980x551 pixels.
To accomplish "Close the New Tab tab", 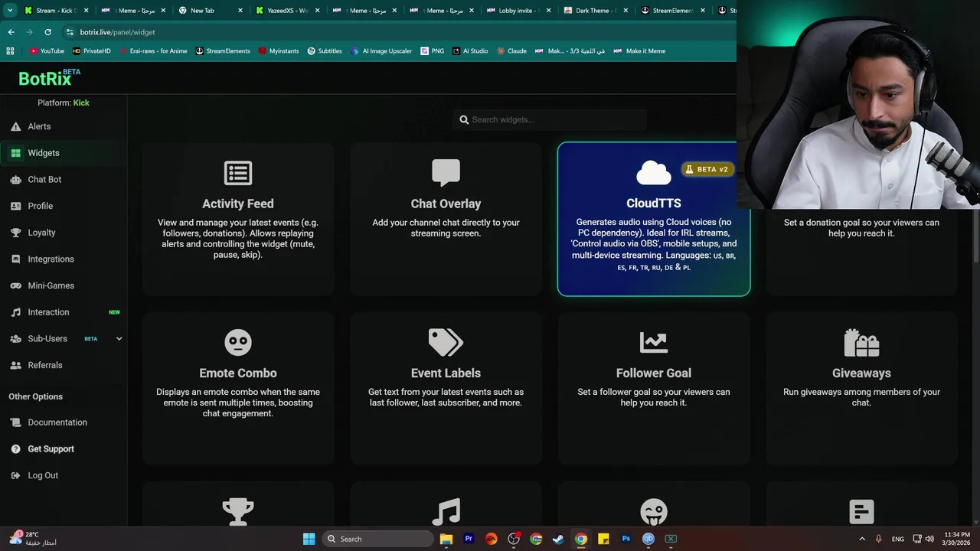I will click(240, 11).
